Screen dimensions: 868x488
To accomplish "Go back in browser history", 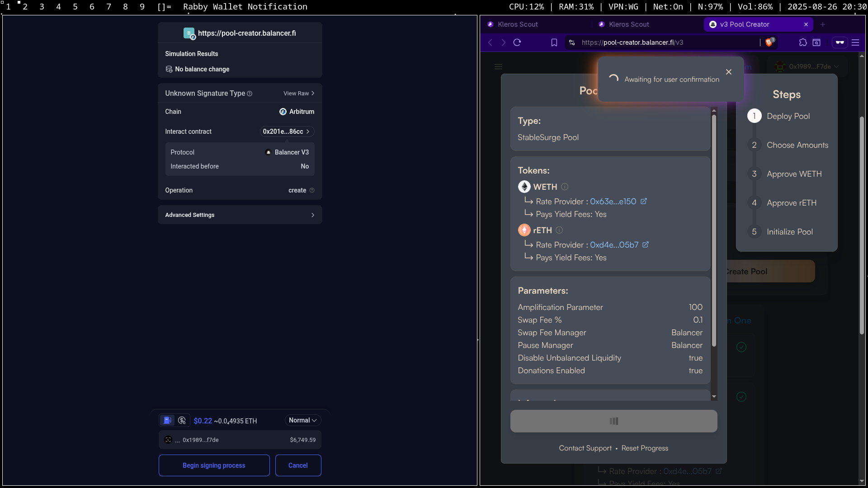I will click(x=491, y=42).
